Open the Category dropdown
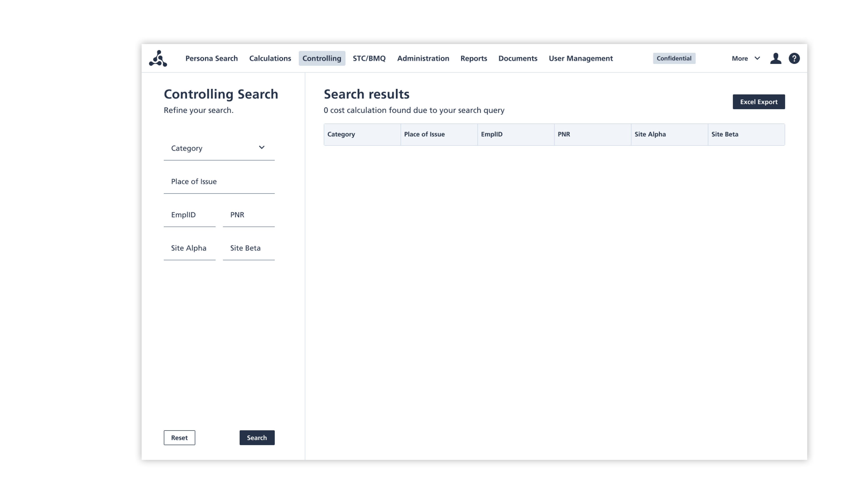The width and height of the screenshot is (851, 504). tap(219, 148)
